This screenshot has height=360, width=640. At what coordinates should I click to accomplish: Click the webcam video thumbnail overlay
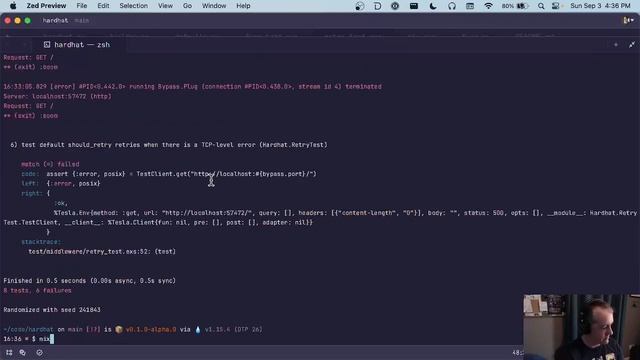pyautogui.click(x=582, y=327)
